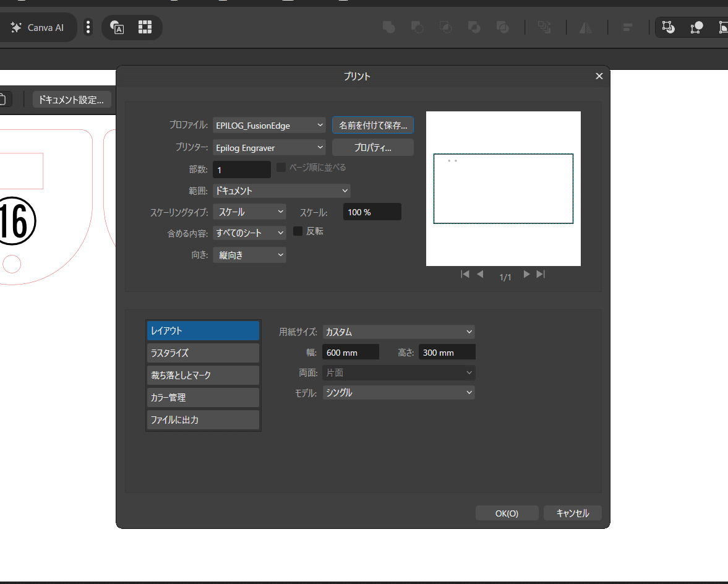Open the プロファイル dropdown EPILOG_FusionEdge
Image resolution: width=728 pixels, height=584 pixels.
pyautogui.click(x=269, y=126)
